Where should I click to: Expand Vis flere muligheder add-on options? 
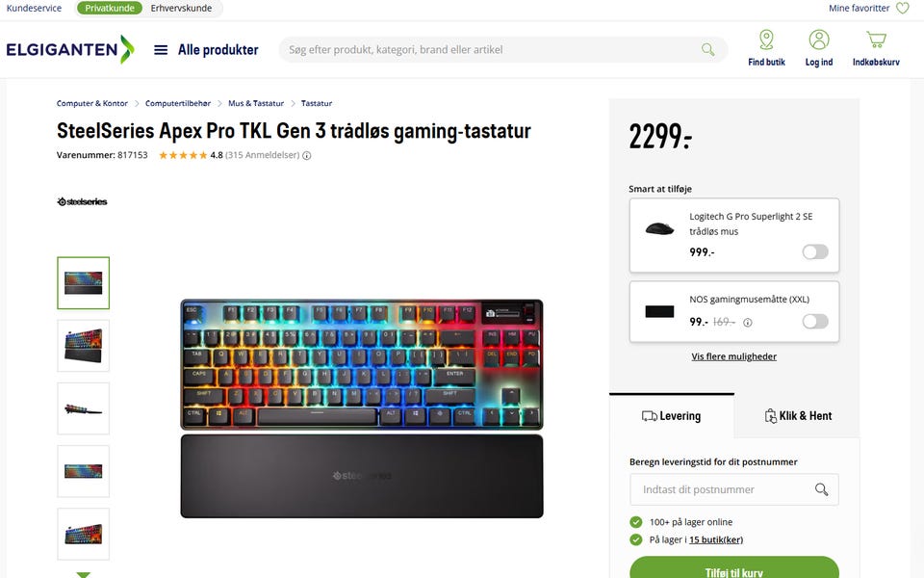[x=733, y=356]
